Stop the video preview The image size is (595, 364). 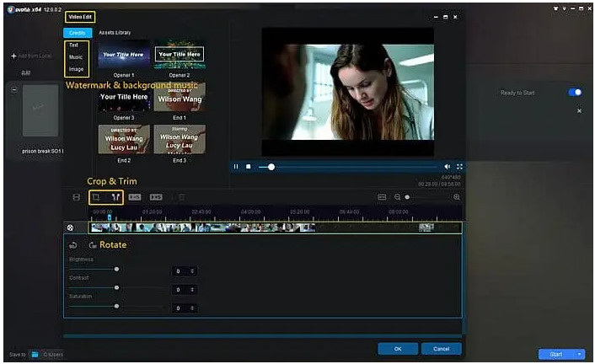(248, 167)
